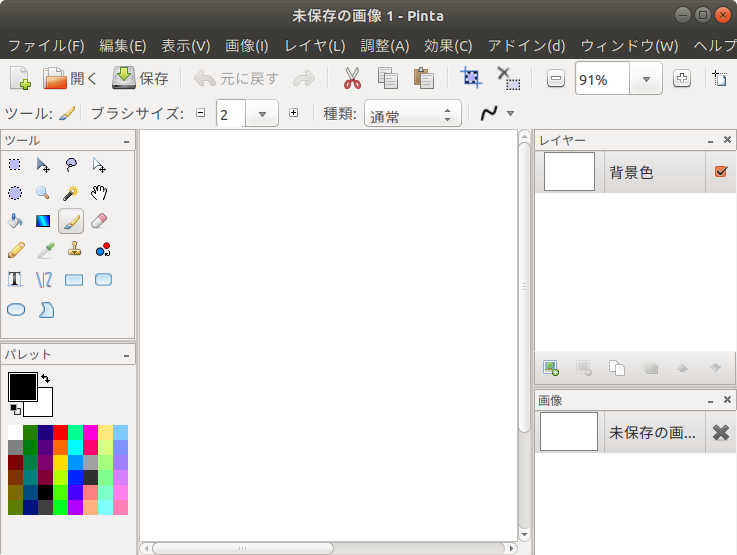Image resolution: width=737 pixels, height=555 pixels.
Task: Pick the Color Picker eyedropper tool
Action: tap(44, 250)
